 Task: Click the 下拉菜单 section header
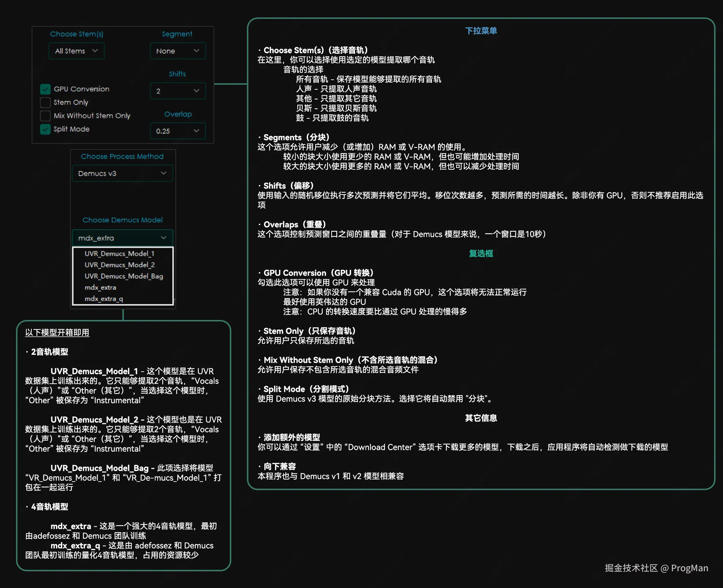point(481,30)
